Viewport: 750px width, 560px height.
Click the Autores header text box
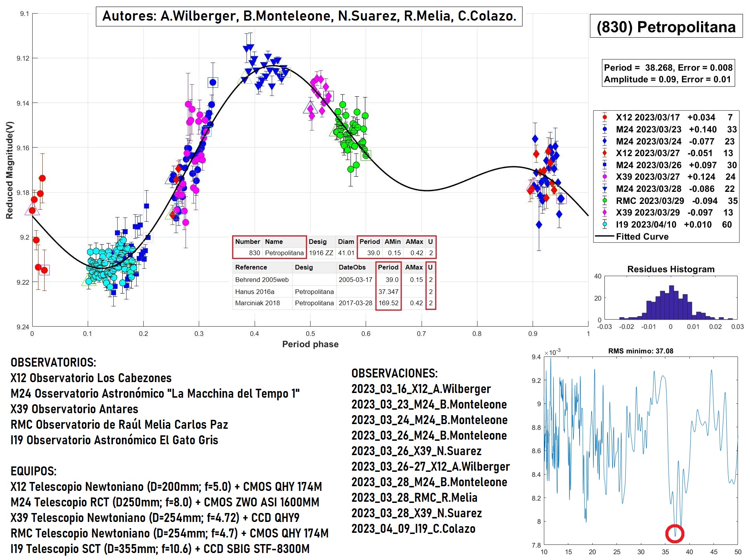pyautogui.click(x=309, y=16)
